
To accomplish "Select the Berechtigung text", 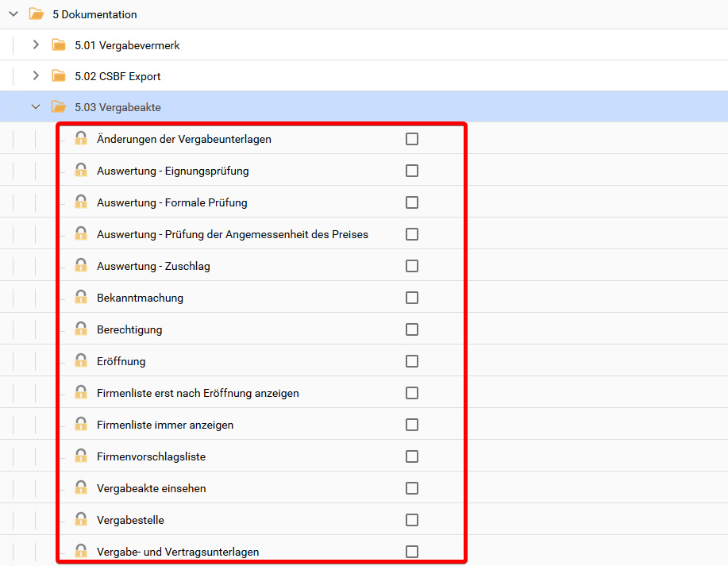I will click(x=129, y=329).
